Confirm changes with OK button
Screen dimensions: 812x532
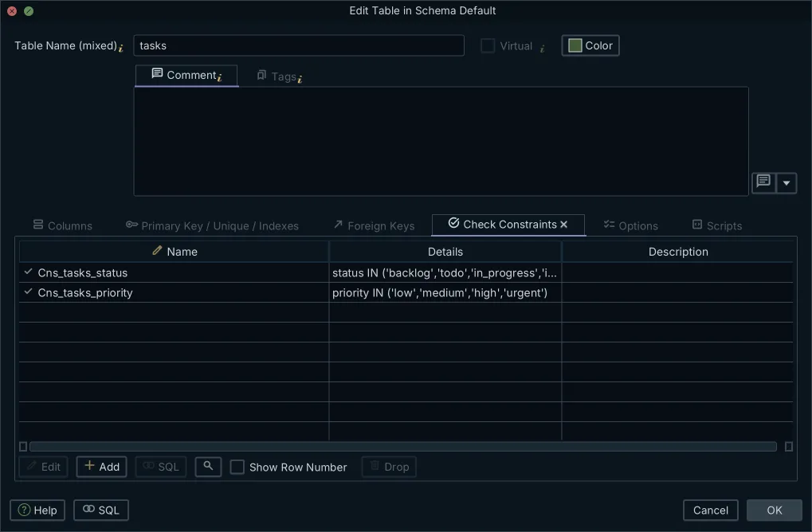(x=775, y=510)
